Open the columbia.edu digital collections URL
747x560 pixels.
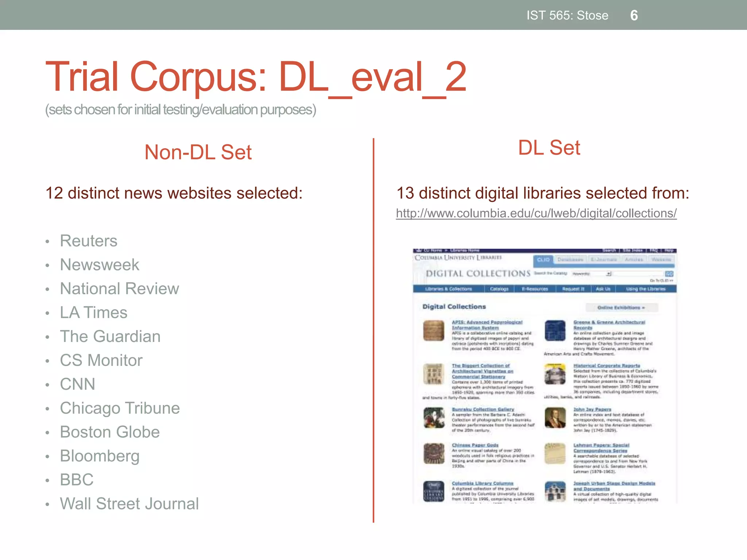536,213
